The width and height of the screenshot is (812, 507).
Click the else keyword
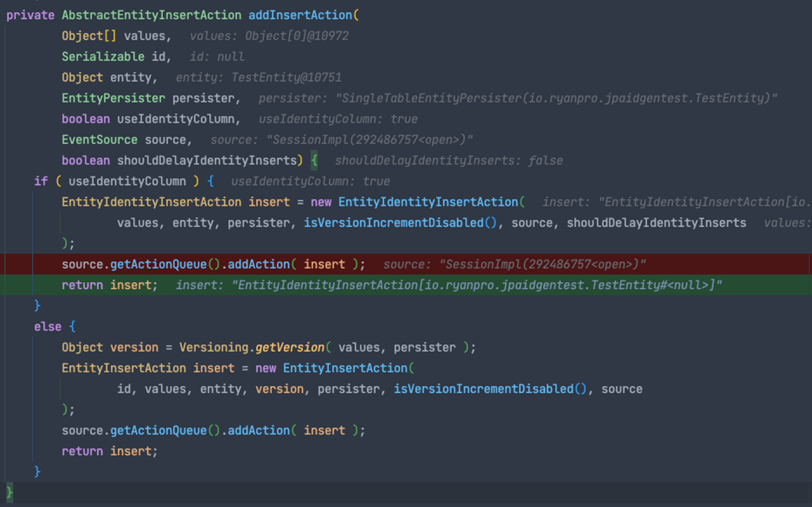(48, 327)
